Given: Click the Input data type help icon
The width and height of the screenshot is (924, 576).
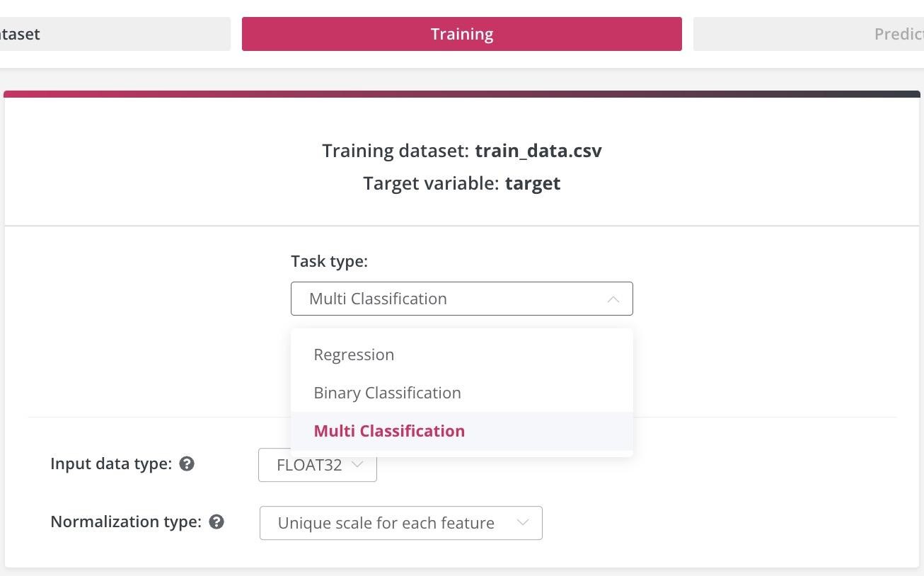Looking at the screenshot, I should tap(187, 464).
